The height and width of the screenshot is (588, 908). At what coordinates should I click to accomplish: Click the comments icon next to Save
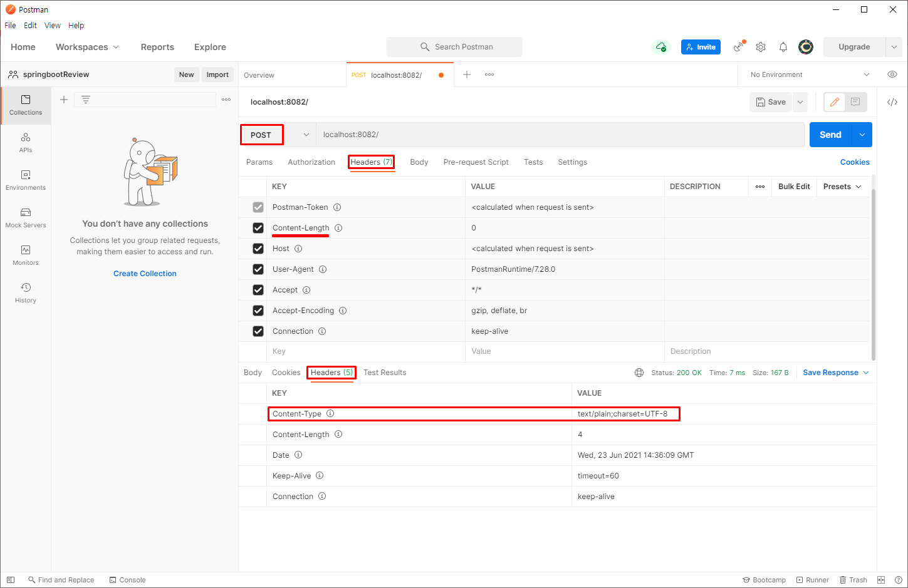coord(855,102)
